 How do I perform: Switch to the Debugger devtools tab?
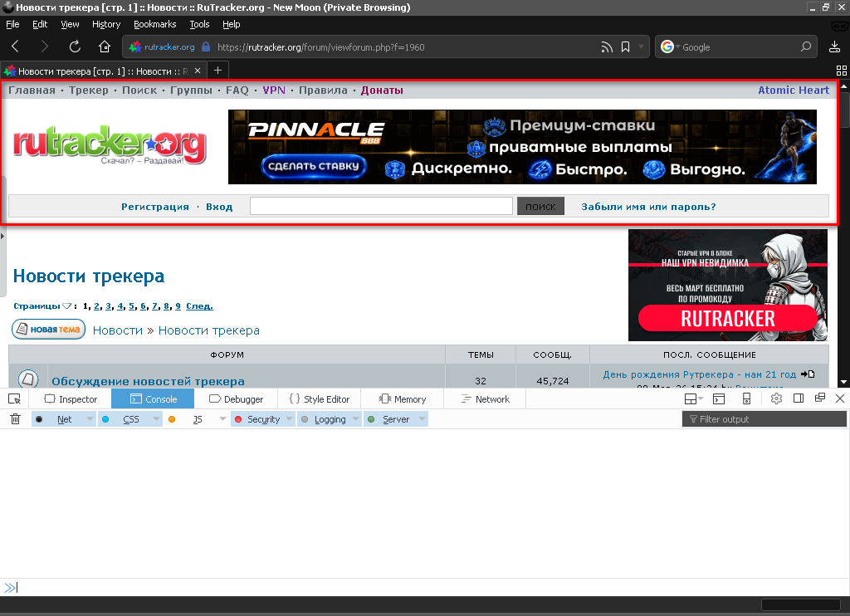click(237, 399)
